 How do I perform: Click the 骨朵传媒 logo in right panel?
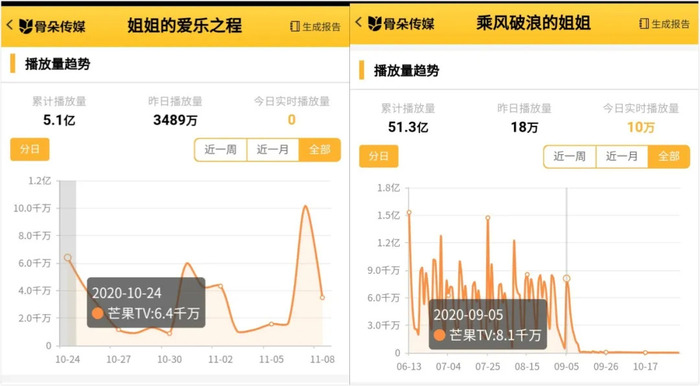click(x=401, y=23)
